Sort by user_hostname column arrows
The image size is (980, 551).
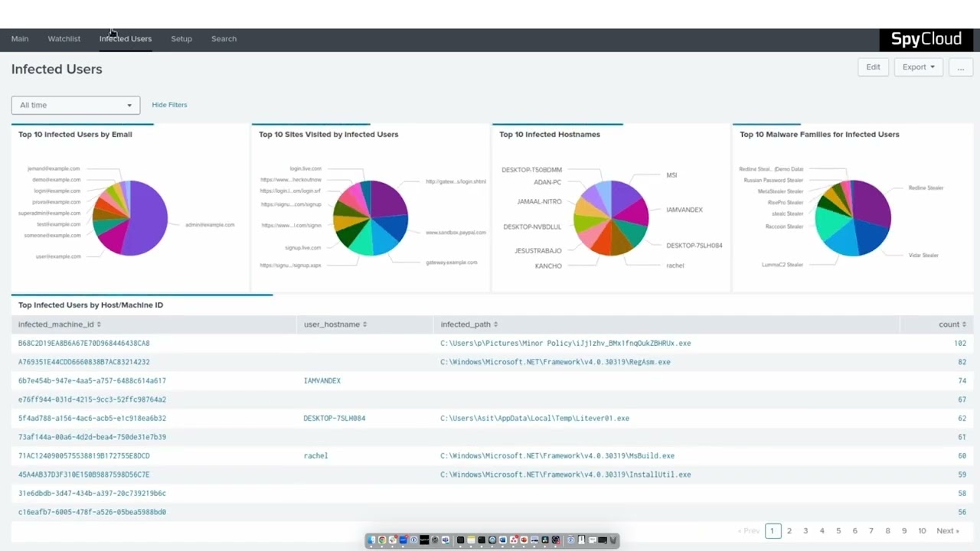364,324
